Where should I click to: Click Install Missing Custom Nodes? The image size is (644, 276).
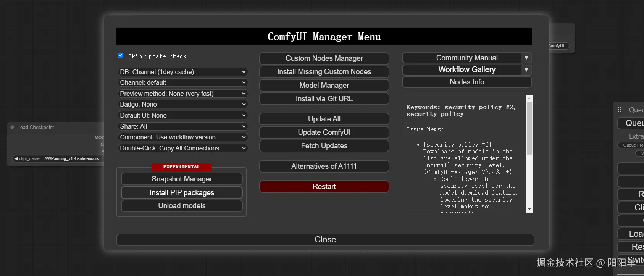point(324,72)
